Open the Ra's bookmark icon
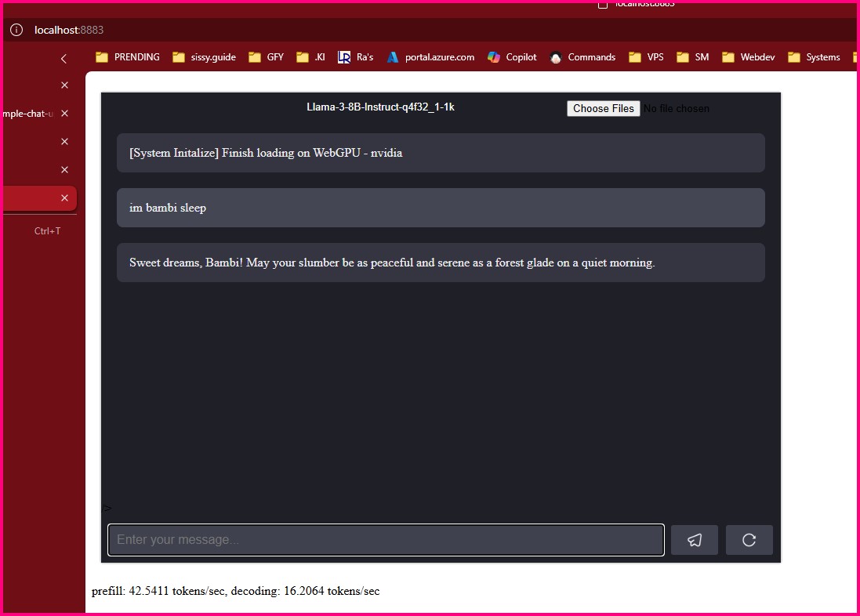The width and height of the screenshot is (860, 616). coord(344,57)
